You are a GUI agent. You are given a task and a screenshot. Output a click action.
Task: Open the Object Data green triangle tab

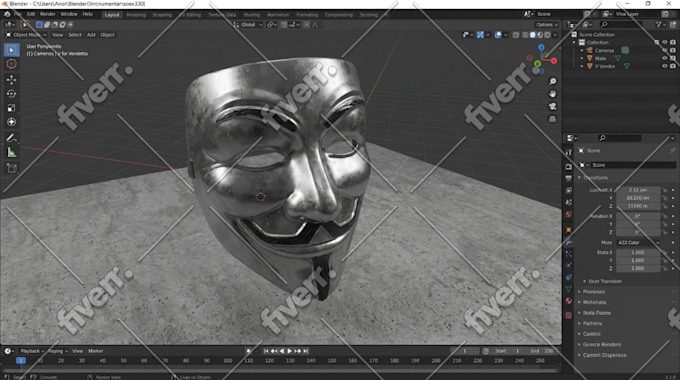tap(569, 289)
